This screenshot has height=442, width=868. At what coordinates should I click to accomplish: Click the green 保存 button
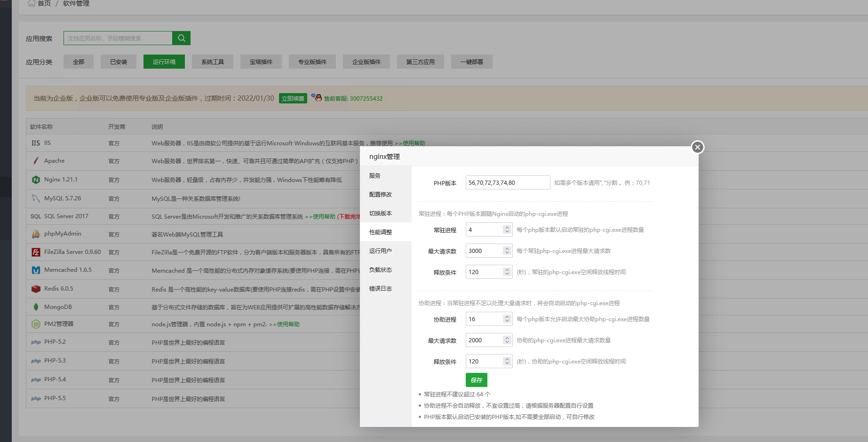coord(476,380)
